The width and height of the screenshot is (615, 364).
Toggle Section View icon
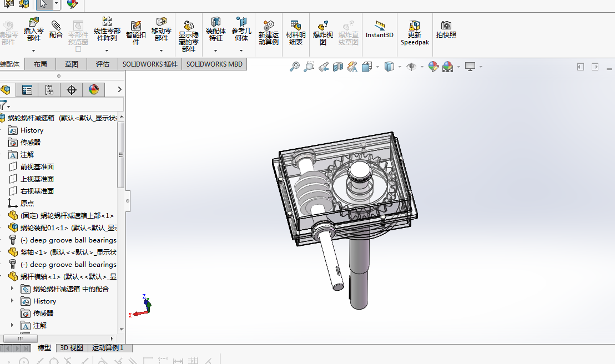(x=337, y=67)
